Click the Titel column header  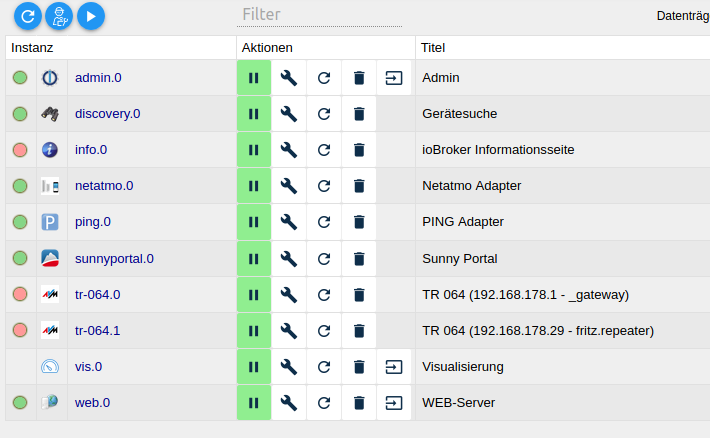click(x=433, y=47)
